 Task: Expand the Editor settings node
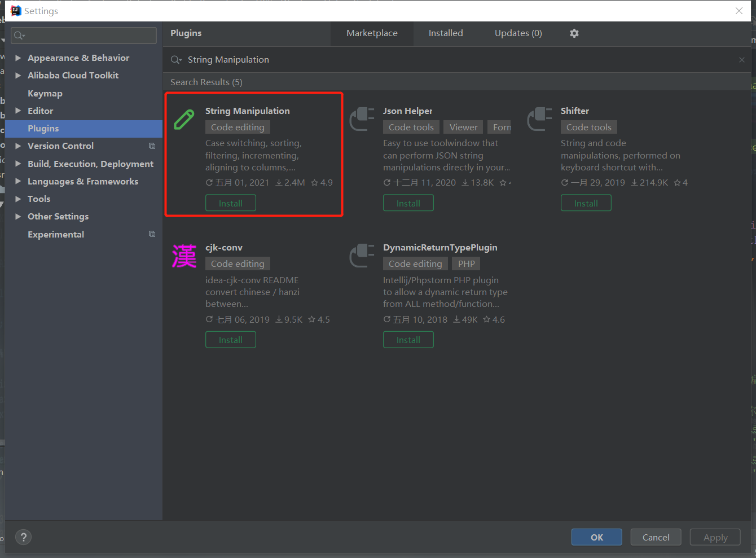(x=18, y=111)
